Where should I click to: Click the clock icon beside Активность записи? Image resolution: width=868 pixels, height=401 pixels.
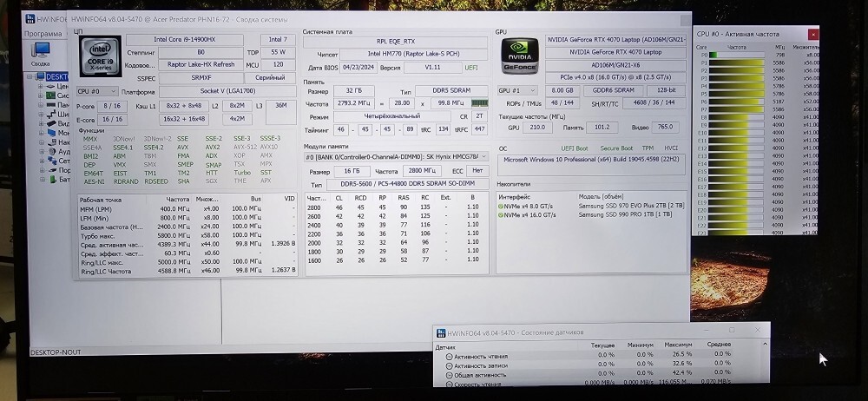tap(449, 365)
